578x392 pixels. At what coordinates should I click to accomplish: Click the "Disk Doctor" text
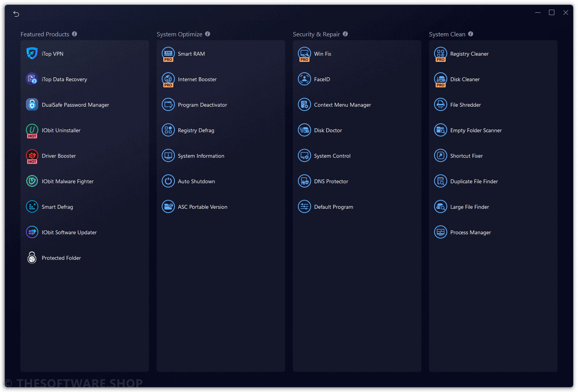[x=328, y=130]
